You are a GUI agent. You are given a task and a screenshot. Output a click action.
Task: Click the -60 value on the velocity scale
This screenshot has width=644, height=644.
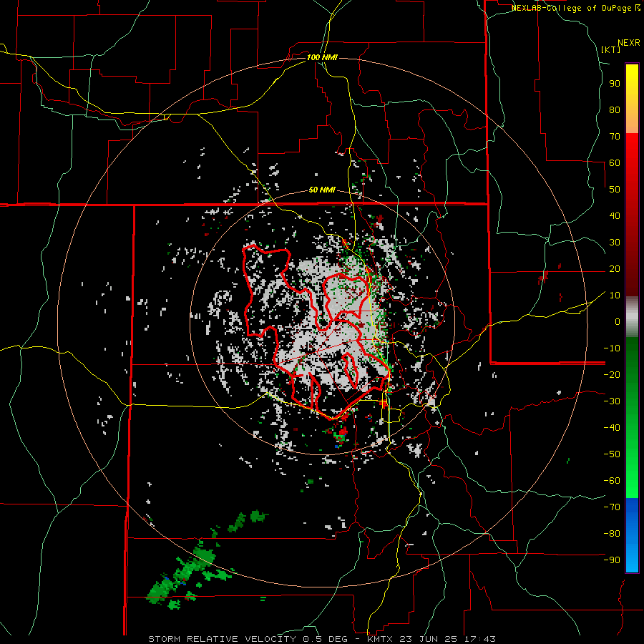(x=612, y=481)
